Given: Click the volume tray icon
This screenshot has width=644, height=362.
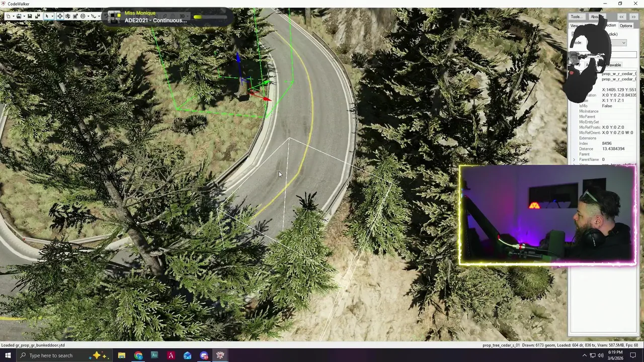Looking at the screenshot, I should point(601,355).
